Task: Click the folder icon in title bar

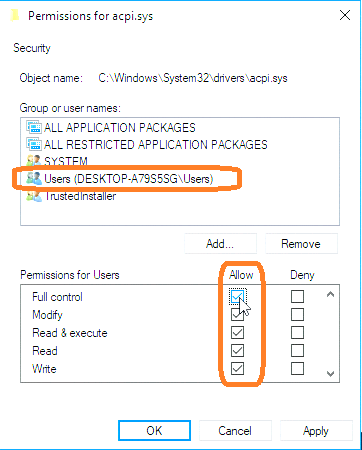Action: (x=14, y=15)
